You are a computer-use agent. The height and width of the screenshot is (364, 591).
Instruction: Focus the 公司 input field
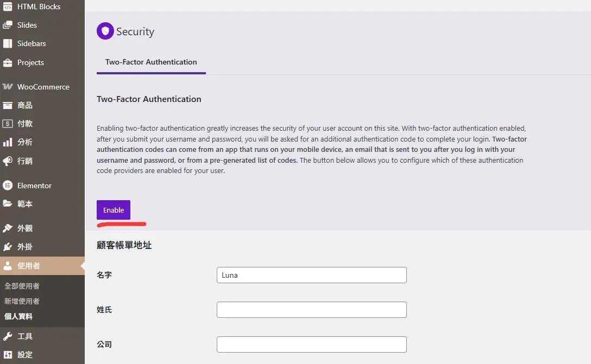click(x=312, y=344)
